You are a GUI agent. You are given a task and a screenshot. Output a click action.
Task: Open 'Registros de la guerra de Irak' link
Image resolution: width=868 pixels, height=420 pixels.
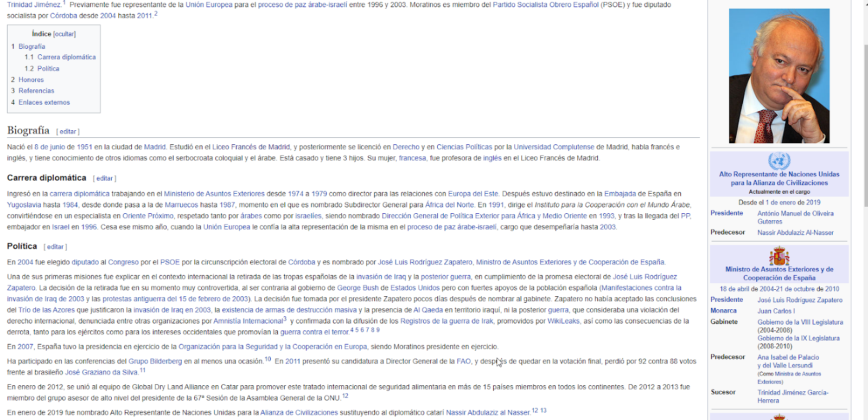coord(447,321)
